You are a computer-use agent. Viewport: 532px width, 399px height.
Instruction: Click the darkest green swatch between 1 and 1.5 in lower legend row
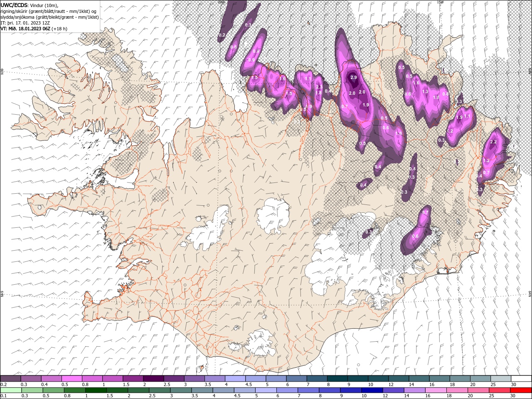(x=96, y=390)
